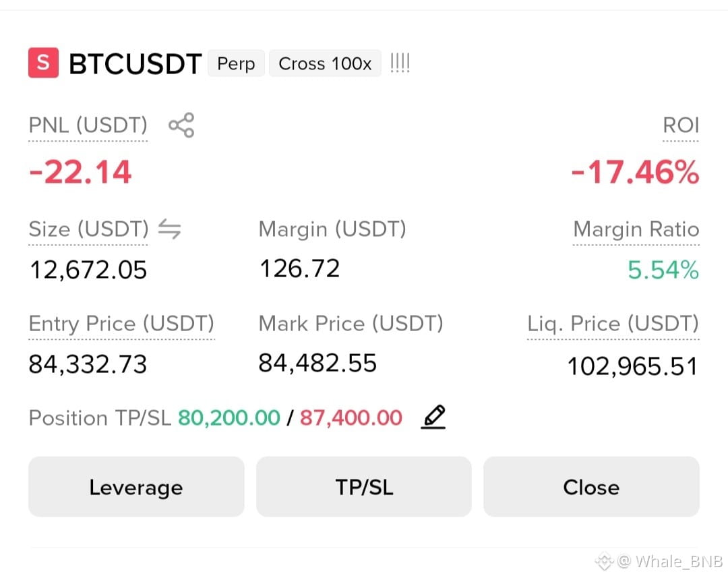
Task: Click the red S short-position badge
Action: coord(43,62)
